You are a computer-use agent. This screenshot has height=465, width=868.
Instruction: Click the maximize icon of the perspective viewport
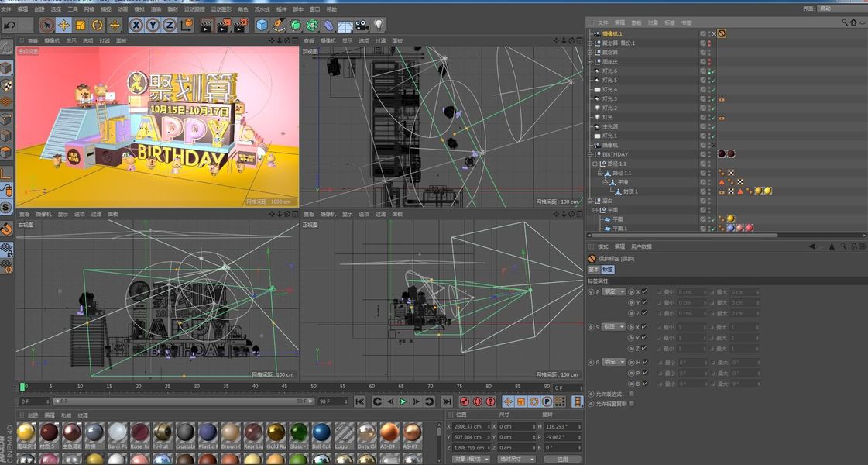pos(294,40)
